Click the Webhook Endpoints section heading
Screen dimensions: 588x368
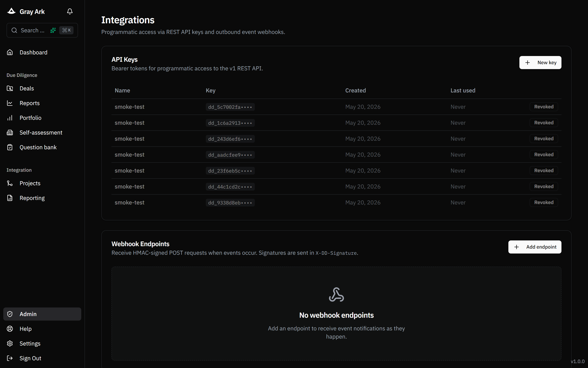pos(140,244)
